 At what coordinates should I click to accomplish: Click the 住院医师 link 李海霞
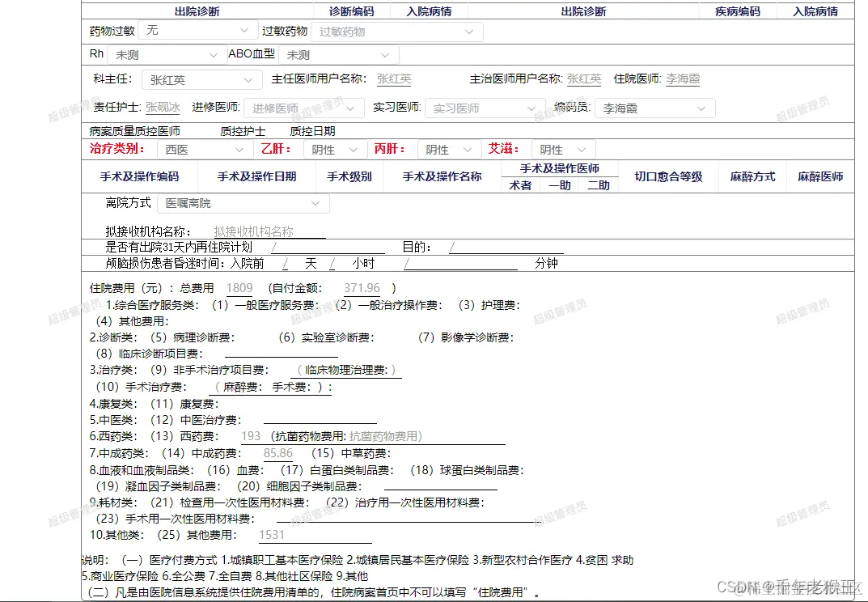coord(682,80)
